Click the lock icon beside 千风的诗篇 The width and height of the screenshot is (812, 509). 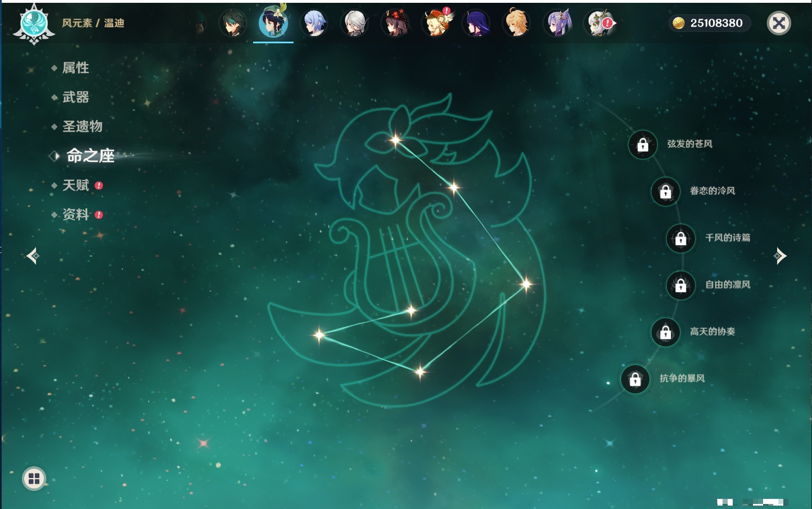pyautogui.click(x=681, y=238)
